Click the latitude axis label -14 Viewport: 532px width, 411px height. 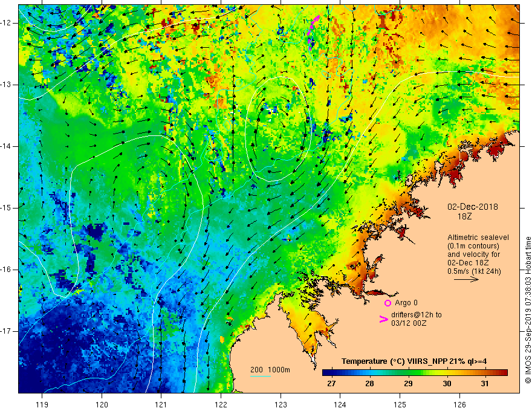6,146
